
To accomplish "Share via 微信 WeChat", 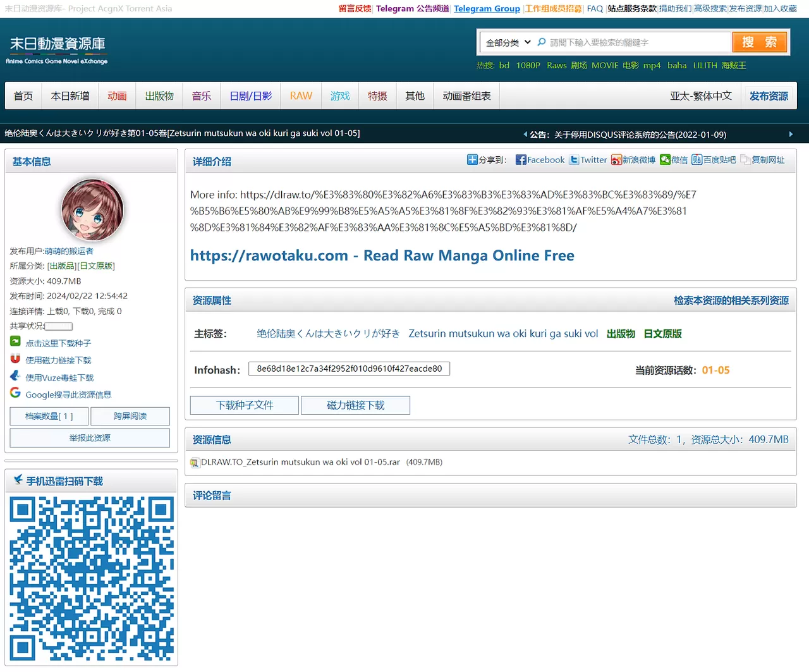I will click(674, 159).
